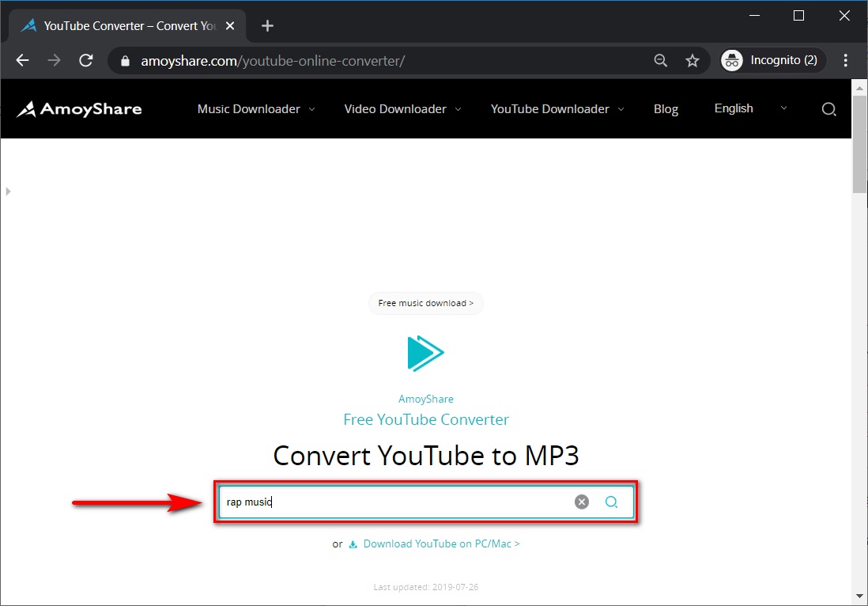Click the AmoyShare logo in the header

point(79,109)
